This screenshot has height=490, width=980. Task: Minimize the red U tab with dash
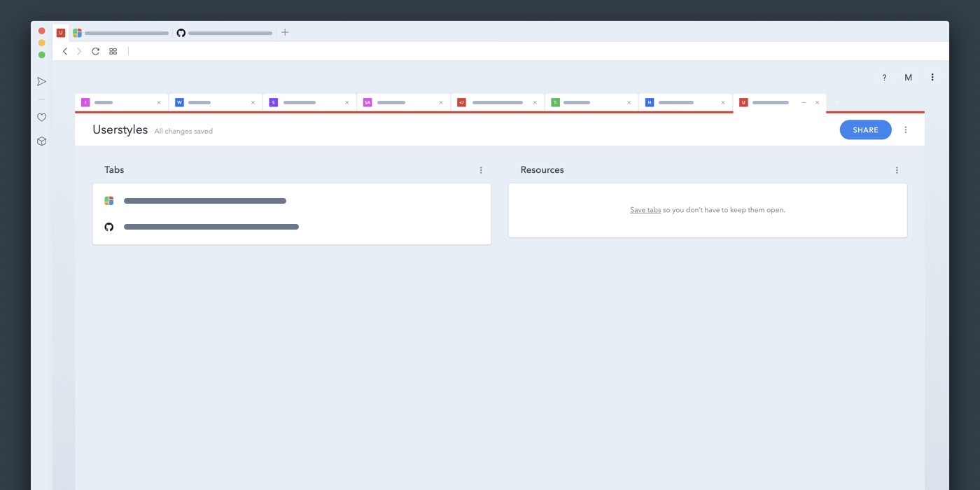[804, 102]
